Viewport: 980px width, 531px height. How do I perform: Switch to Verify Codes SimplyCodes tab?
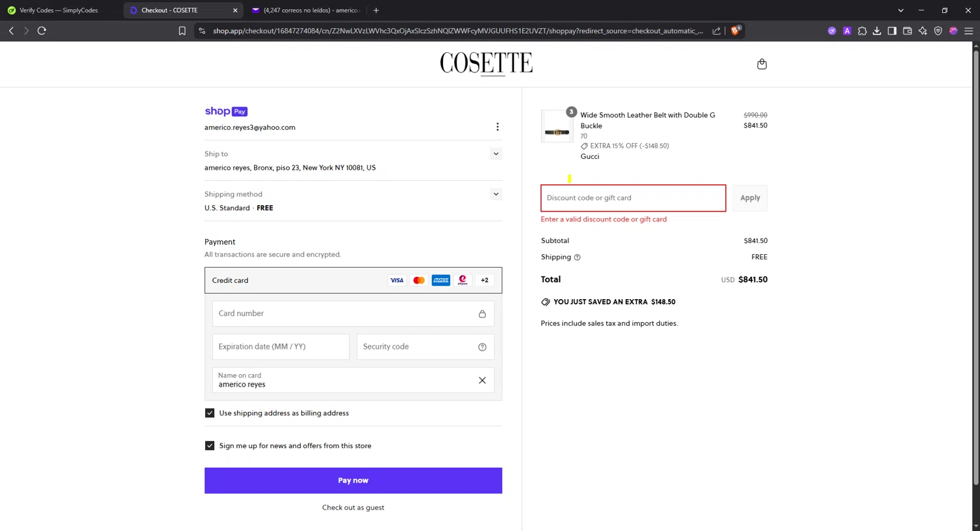pos(61,10)
